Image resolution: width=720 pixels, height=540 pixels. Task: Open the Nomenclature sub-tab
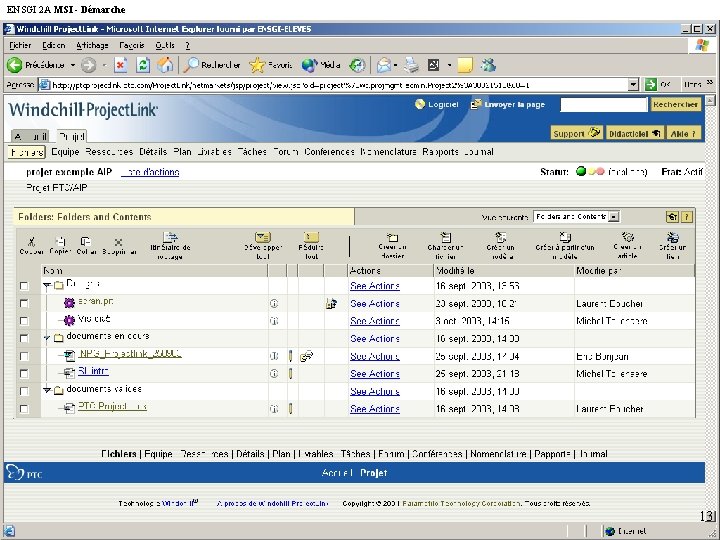click(x=388, y=152)
